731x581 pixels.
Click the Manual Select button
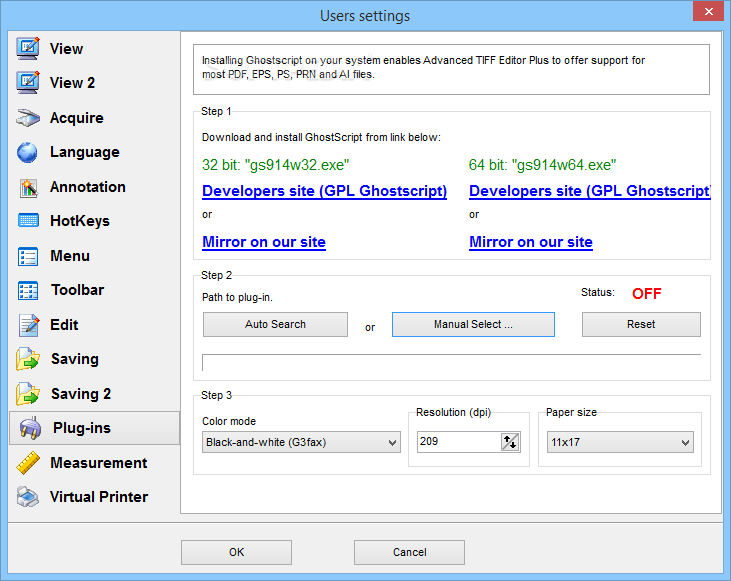coord(473,324)
